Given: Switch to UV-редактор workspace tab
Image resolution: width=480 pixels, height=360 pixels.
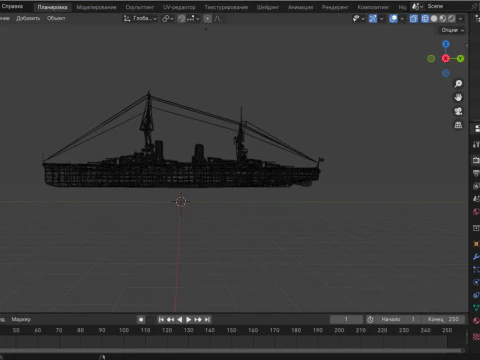Looking at the screenshot, I should (179, 7).
